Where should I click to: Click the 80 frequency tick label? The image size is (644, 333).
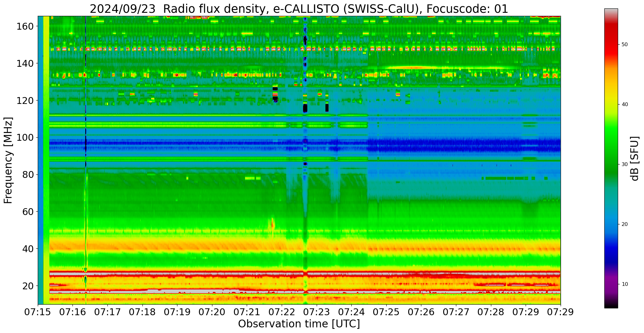28,174
